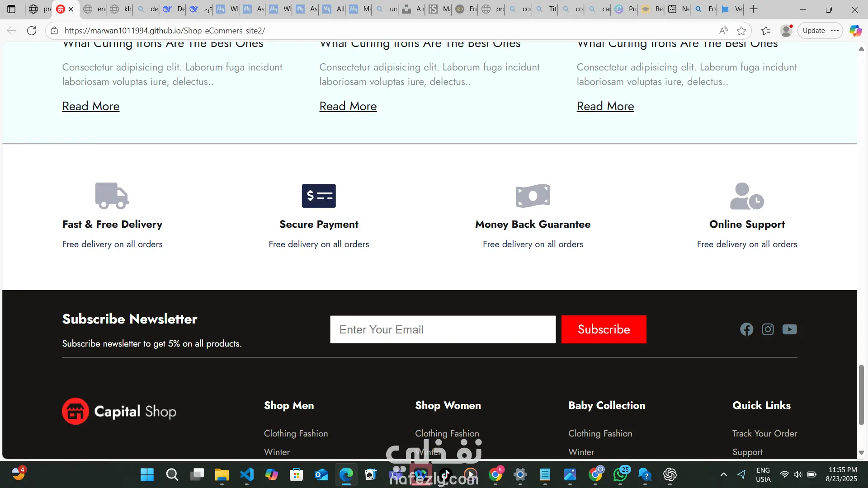Open the new tab plus button
This screenshot has height=488, width=868.
[x=754, y=9]
